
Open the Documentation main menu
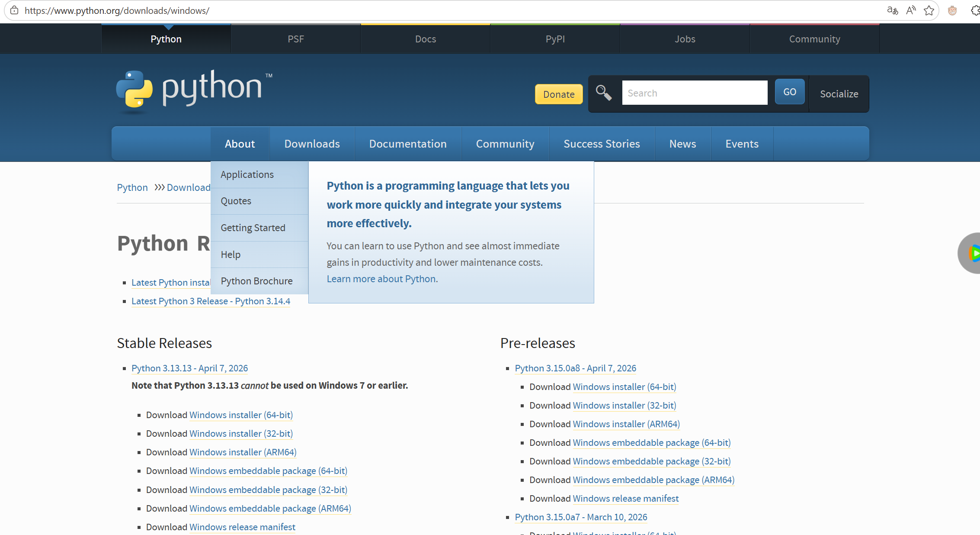pos(408,144)
